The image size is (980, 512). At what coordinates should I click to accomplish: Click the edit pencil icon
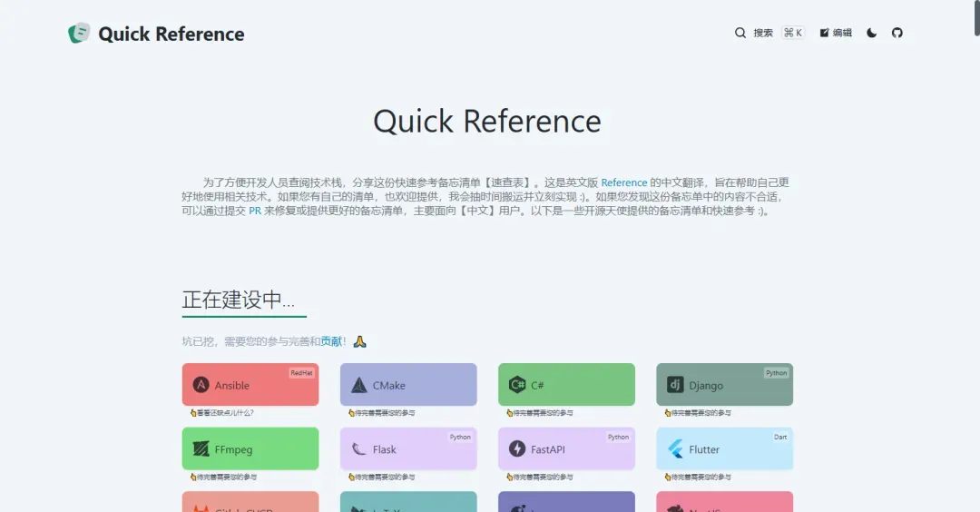click(824, 33)
